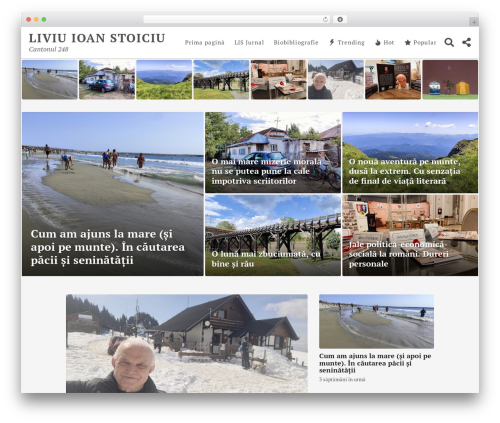The width and height of the screenshot is (500, 423).
Task: Click the '3 săptămâni în urmă' timestamp
Action: [342, 379]
